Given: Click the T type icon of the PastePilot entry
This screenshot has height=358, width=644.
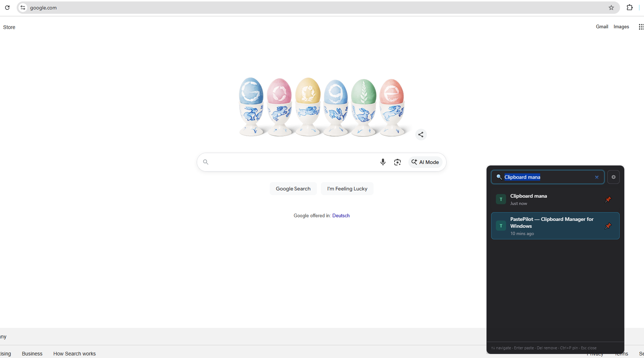Looking at the screenshot, I should click(501, 226).
